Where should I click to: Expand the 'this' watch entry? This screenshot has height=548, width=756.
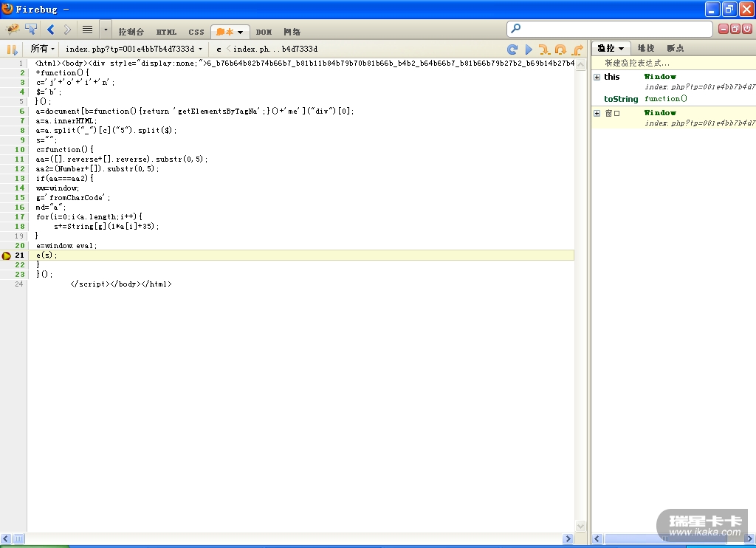[x=597, y=77]
